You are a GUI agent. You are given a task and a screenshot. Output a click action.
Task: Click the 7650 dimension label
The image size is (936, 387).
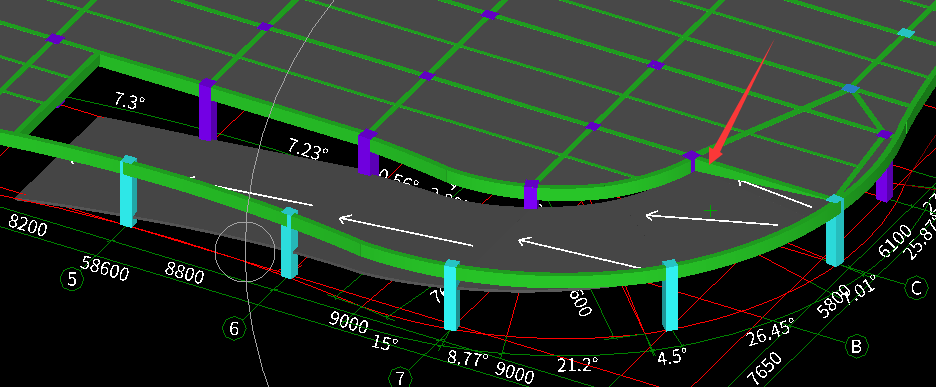[765, 369]
